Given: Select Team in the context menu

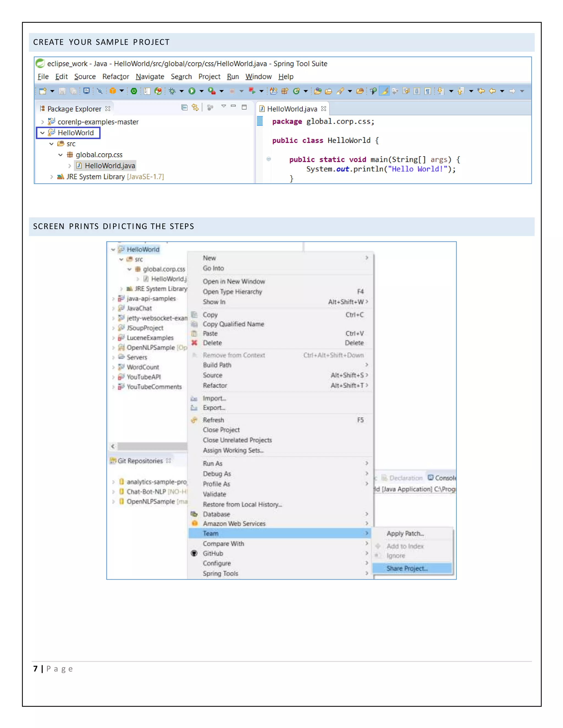Looking at the screenshot, I should [211, 533].
